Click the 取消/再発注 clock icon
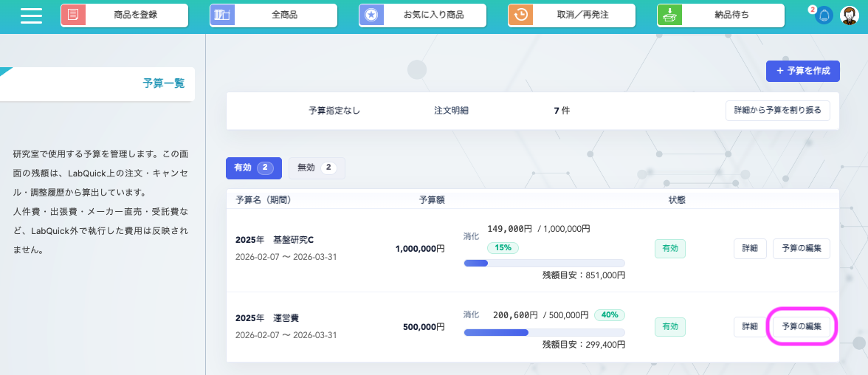868x375 pixels. tap(521, 16)
